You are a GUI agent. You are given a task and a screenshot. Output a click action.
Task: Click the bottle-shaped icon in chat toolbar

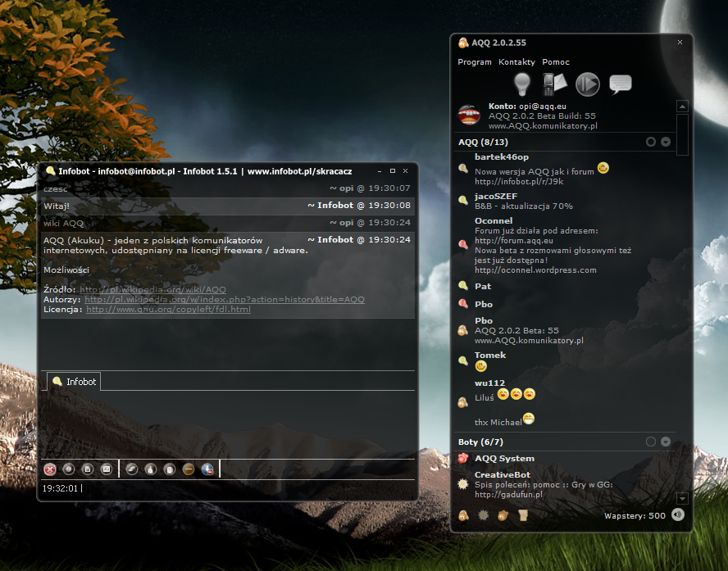150,469
